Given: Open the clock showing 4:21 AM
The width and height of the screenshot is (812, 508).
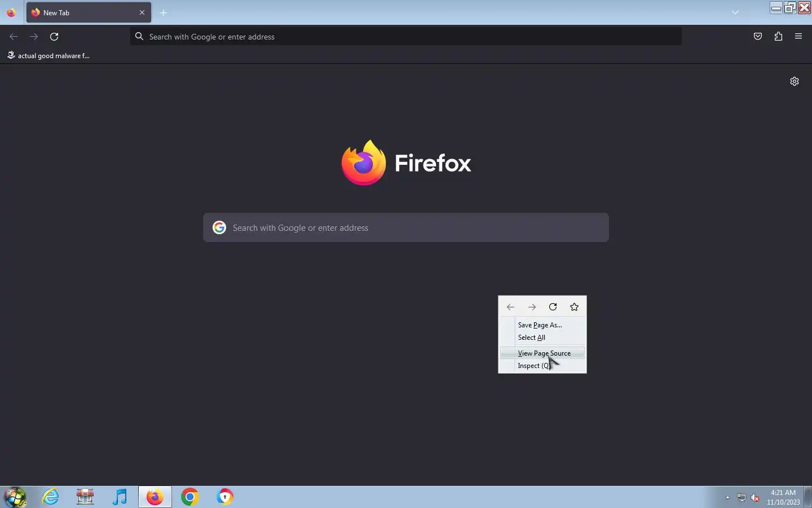Looking at the screenshot, I should [x=783, y=497].
